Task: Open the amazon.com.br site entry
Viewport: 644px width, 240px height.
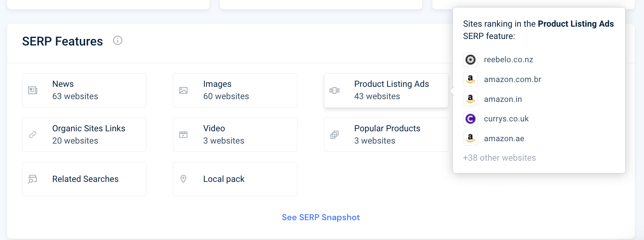Action: [502, 79]
